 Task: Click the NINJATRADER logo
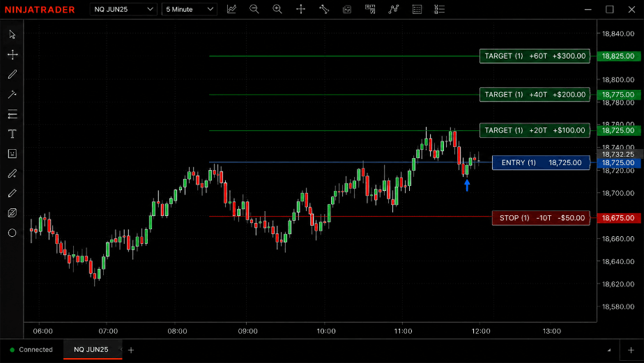[x=40, y=10]
